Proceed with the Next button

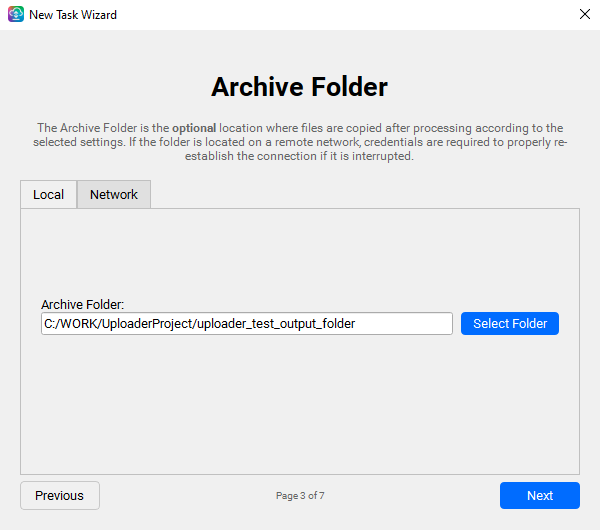coord(540,496)
